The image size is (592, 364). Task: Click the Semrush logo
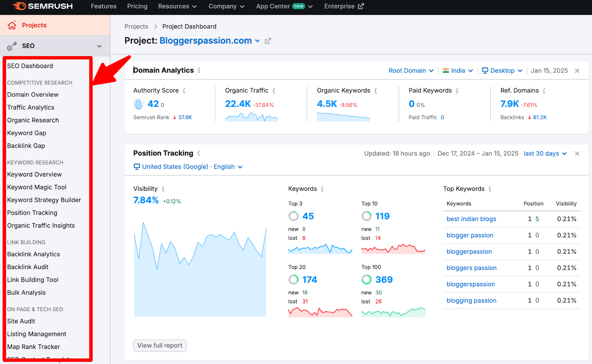coord(43,6)
